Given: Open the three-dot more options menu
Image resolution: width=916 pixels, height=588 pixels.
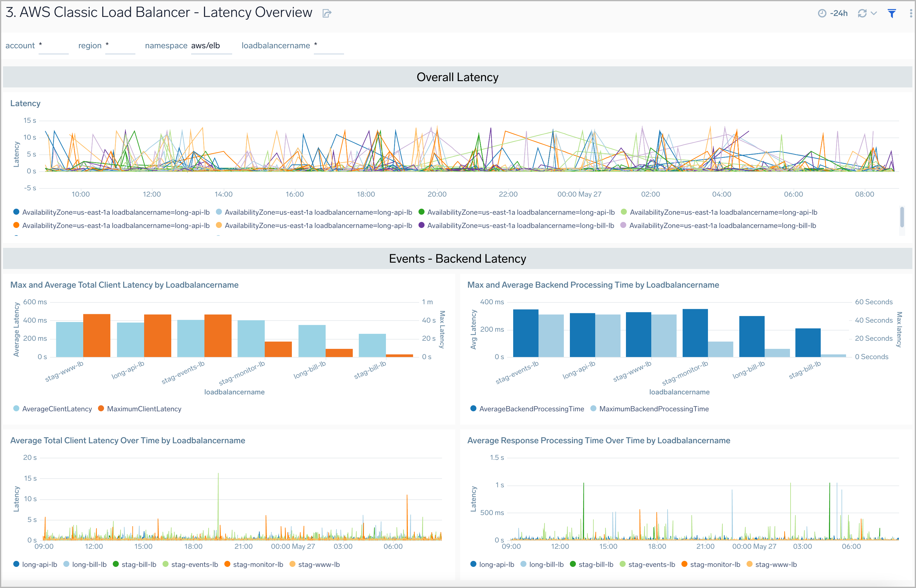Looking at the screenshot, I should coord(911,13).
